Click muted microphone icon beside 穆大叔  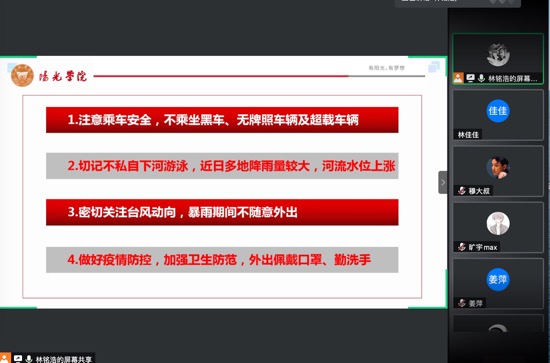462,191
